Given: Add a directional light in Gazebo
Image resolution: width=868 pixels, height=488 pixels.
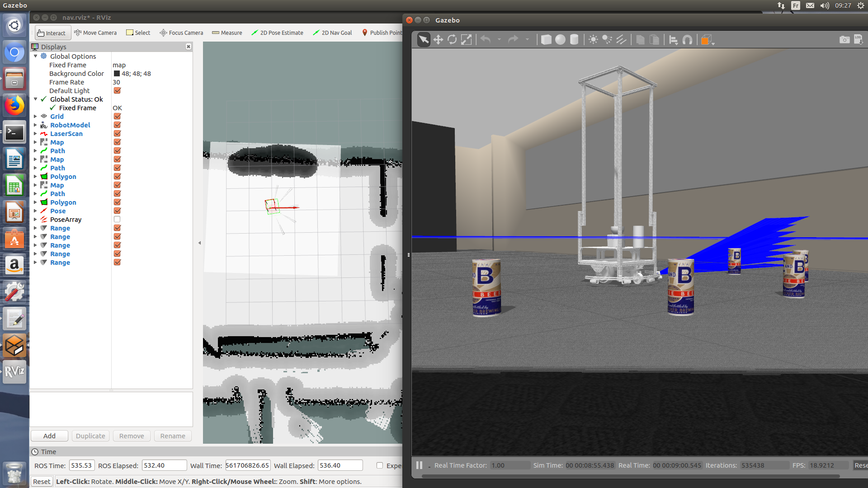Looking at the screenshot, I should pos(621,40).
